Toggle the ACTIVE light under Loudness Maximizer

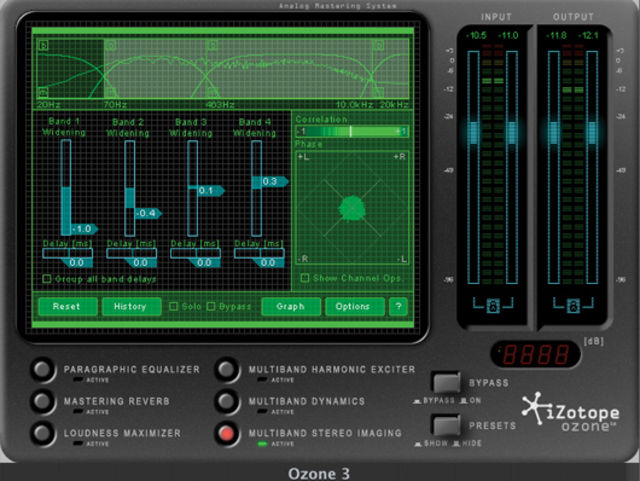[78, 443]
